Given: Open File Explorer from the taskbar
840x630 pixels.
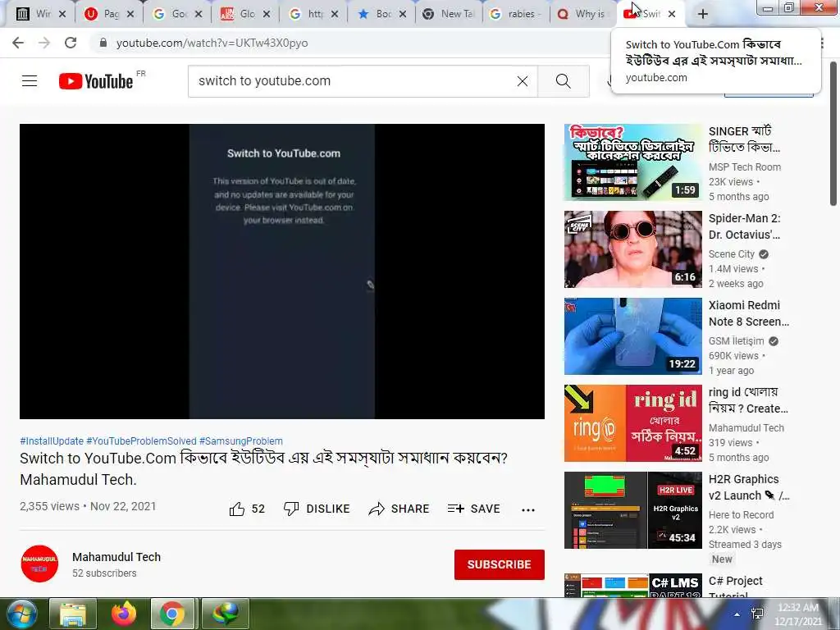Looking at the screenshot, I should click(x=73, y=614).
